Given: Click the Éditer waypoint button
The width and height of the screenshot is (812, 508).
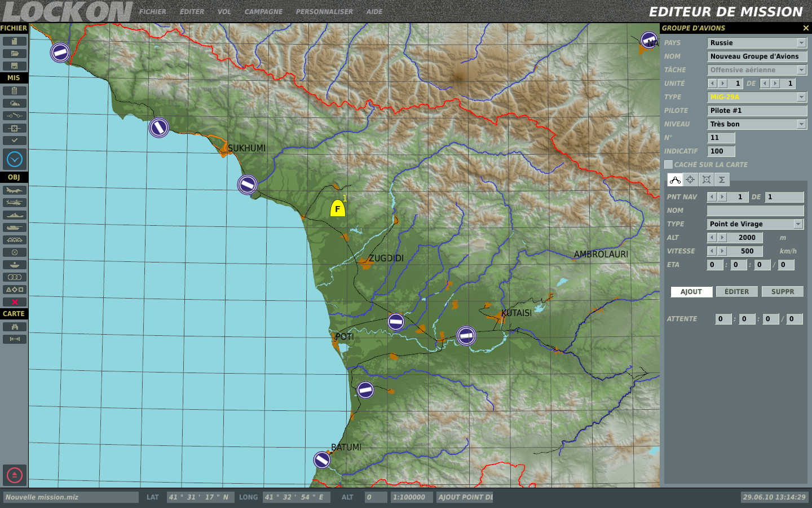Looking at the screenshot, I should 736,292.
